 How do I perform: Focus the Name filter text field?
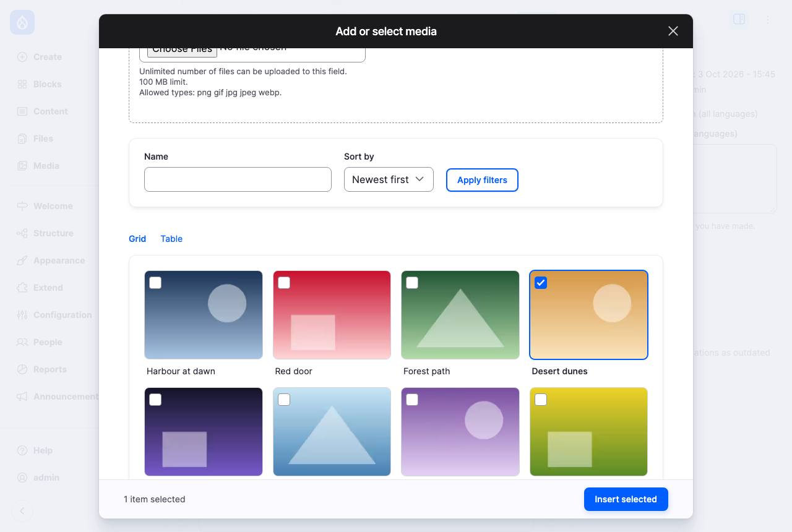[x=238, y=179]
